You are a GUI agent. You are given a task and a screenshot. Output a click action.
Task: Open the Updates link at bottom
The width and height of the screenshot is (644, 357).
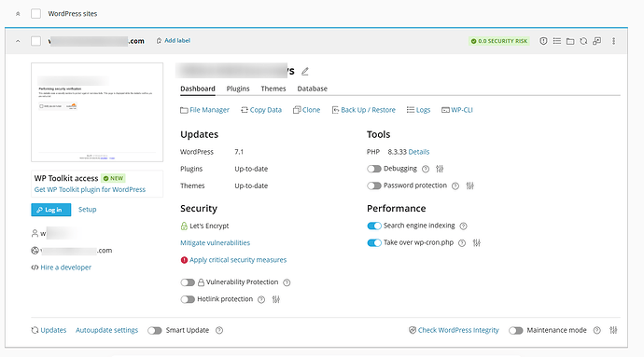49,330
